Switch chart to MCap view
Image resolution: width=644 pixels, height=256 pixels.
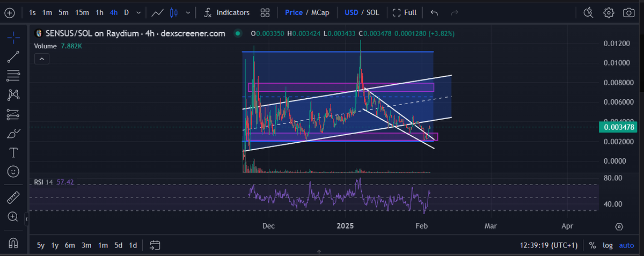coord(321,12)
